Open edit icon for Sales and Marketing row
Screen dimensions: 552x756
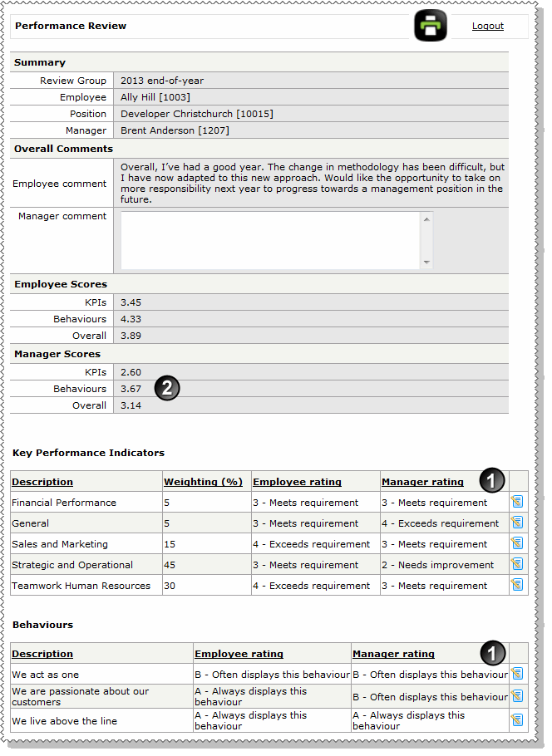(x=517, y=543)
